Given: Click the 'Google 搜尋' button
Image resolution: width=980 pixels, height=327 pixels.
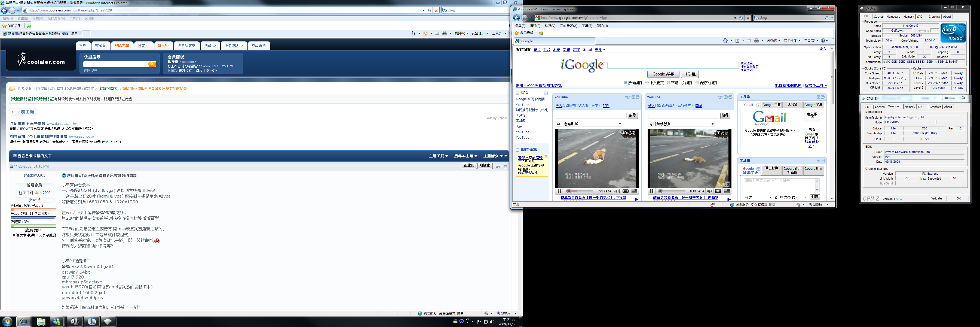Looking at the screenshot, I should point(663,74).
